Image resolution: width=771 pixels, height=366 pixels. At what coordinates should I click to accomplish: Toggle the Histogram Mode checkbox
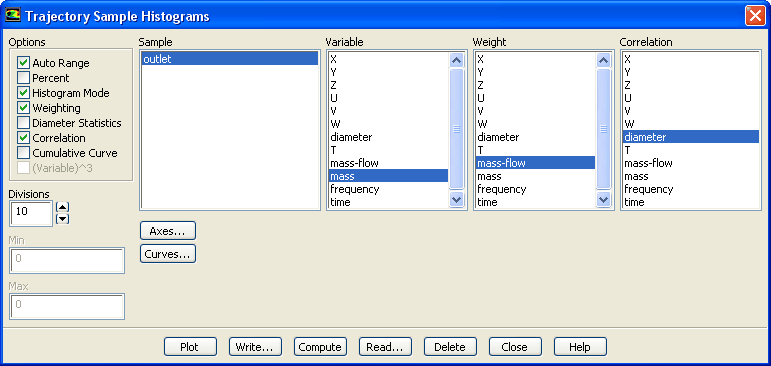pyautogui.click(x=23, y=93)
